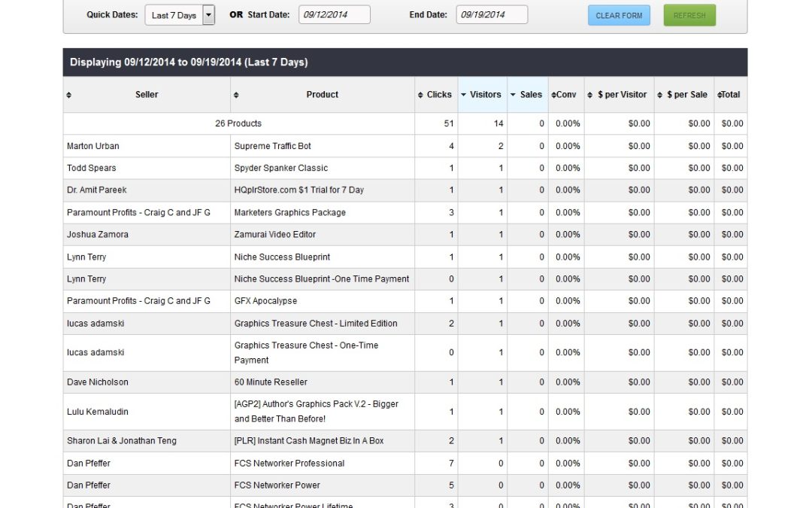The height and width of the screenshot is (508, 812).
Task: Select product GFX Apocalypse
Action: coord(265,300)
